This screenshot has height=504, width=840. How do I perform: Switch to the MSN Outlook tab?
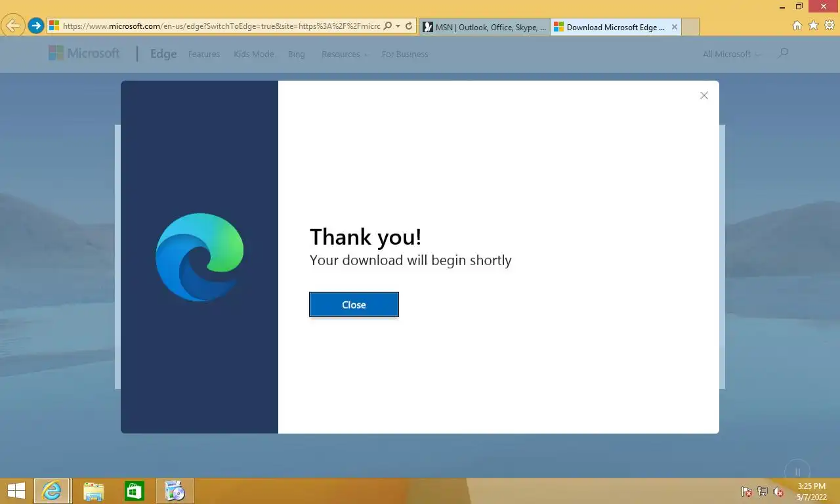tap(484, 27)
